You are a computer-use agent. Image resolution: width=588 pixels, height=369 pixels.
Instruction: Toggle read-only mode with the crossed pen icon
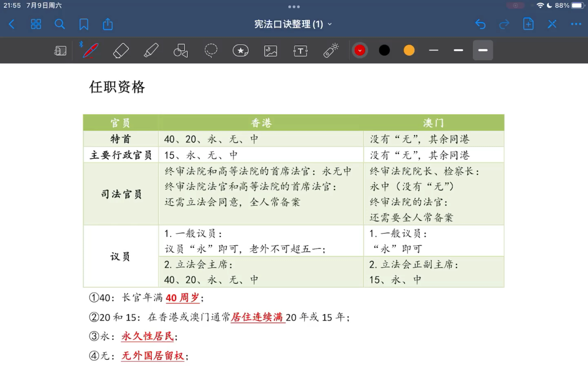(552, 24)
